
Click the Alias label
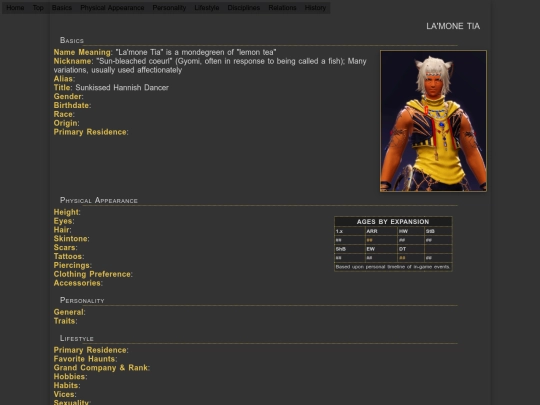(64, 79)
